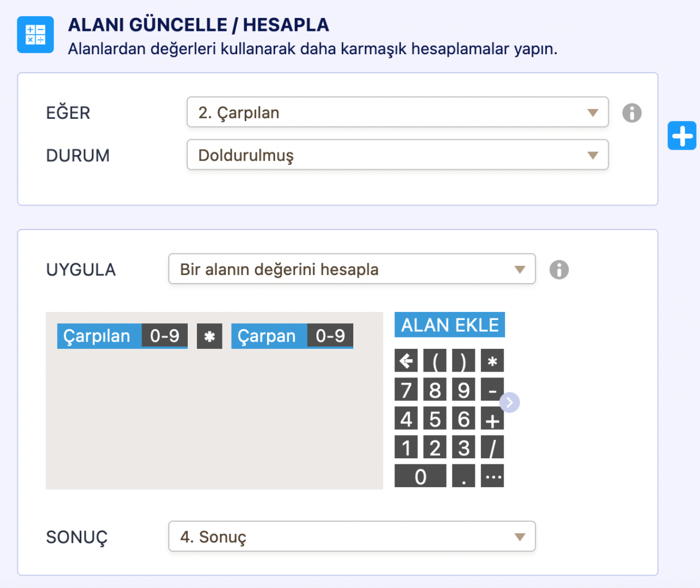Image resolution: width=700 pixels, height=588 pixels.
Task: Click the ellipsis more key on keypad
Action: click(492, 476)
